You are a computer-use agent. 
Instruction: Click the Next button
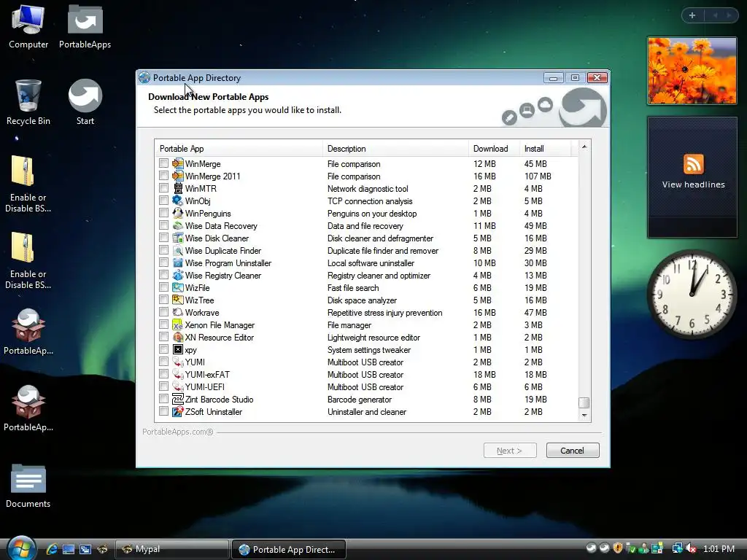point(510,451)
